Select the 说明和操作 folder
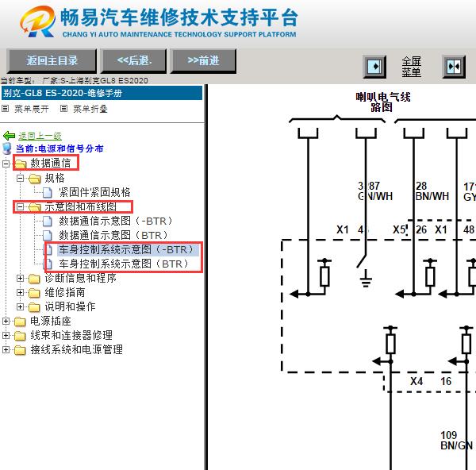Image resolution: width=476 pixels, height=470 pixels. point(70,306)
